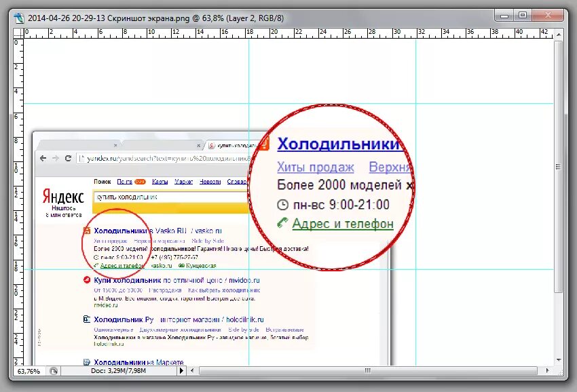This screenshot has width=577, height=392.
Task: Click the red mvideo.ru result icon
Action: coord(87,280)
